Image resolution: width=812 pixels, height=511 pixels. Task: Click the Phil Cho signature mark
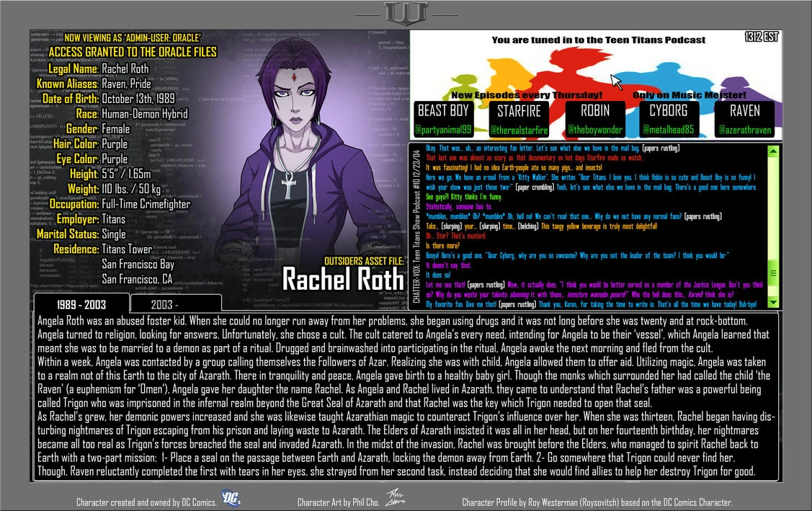pyautogui.click(x=395, y=497)
